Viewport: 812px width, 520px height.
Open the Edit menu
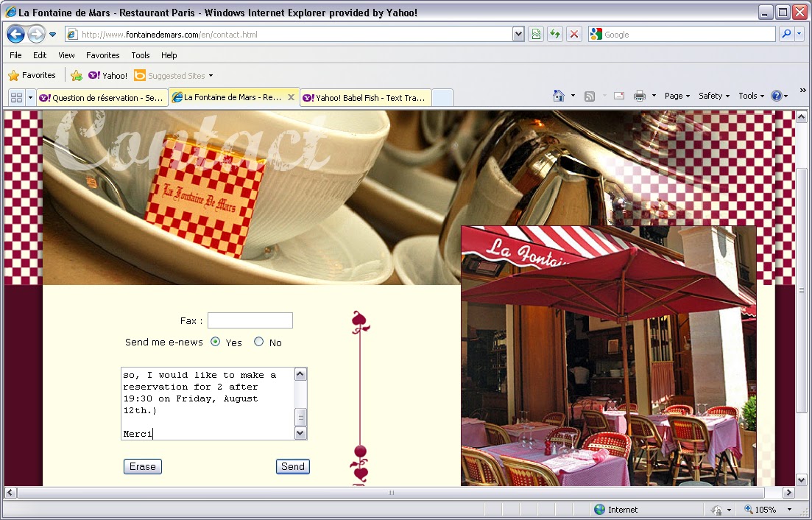click(40, 55)
